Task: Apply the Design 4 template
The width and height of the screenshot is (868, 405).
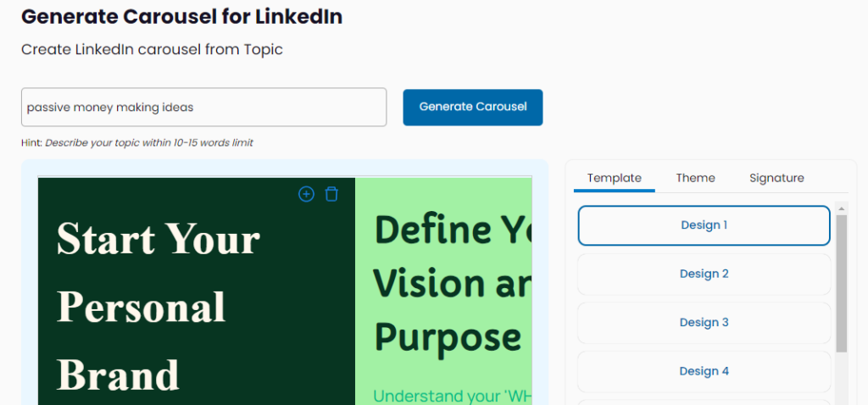Action: tap(704, 371)
